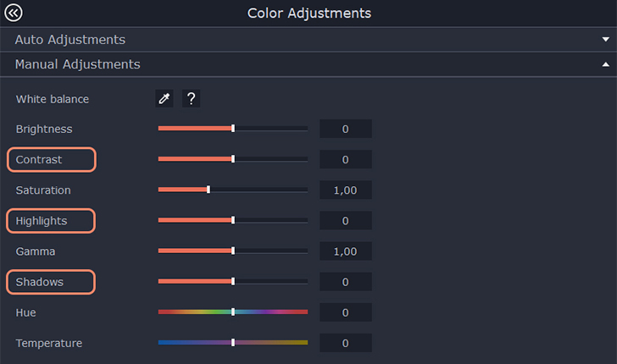Click the Manual Adjustments section header
The width and height of the screenshot is (617, 364).
[x=308, y=64]
